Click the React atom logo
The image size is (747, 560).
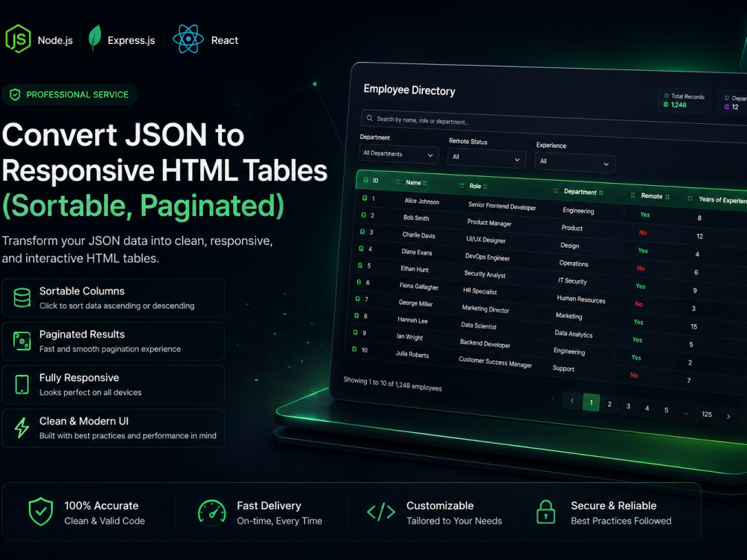click(188, 39)
